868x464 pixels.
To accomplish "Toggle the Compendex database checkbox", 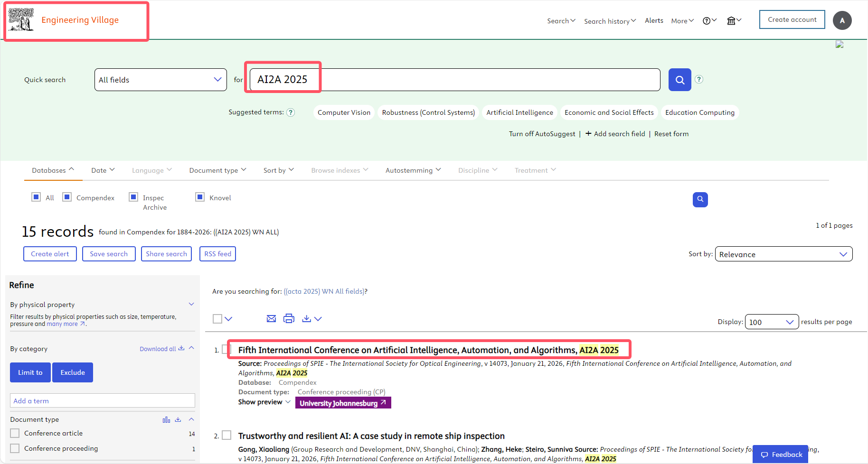I will click(67, 197).
